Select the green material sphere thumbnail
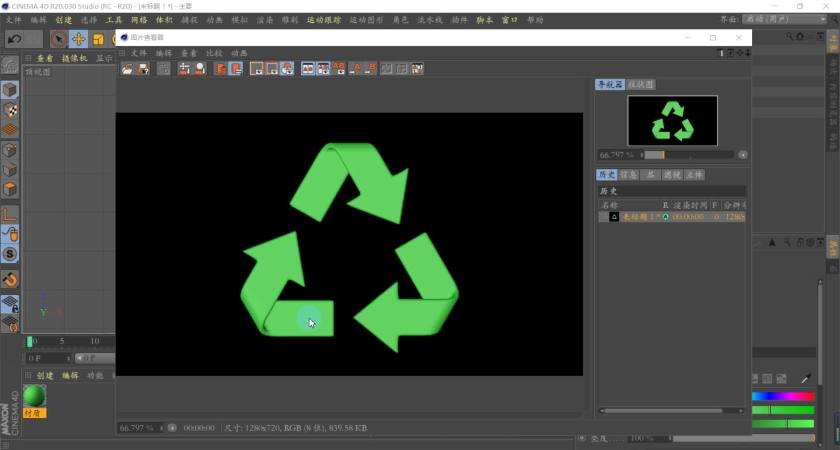This screenshot has height=450, width=840. point(34,396)
